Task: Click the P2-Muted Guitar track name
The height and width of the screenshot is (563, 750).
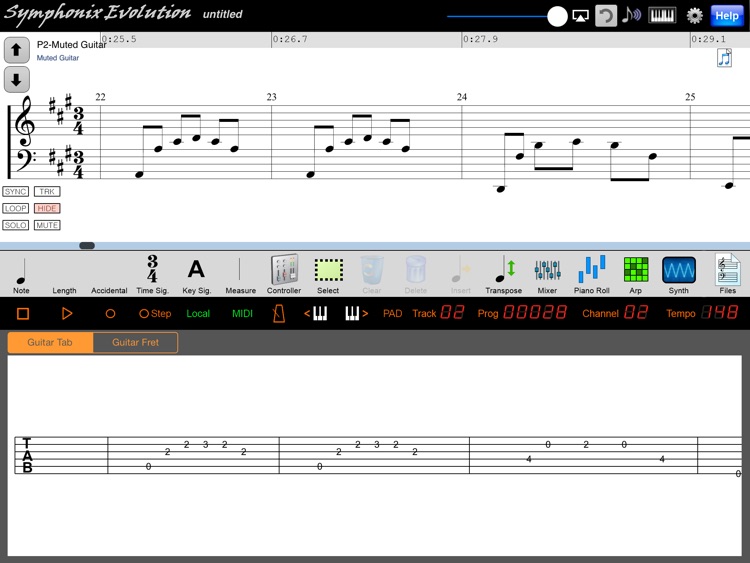Action: click(71, 45)
